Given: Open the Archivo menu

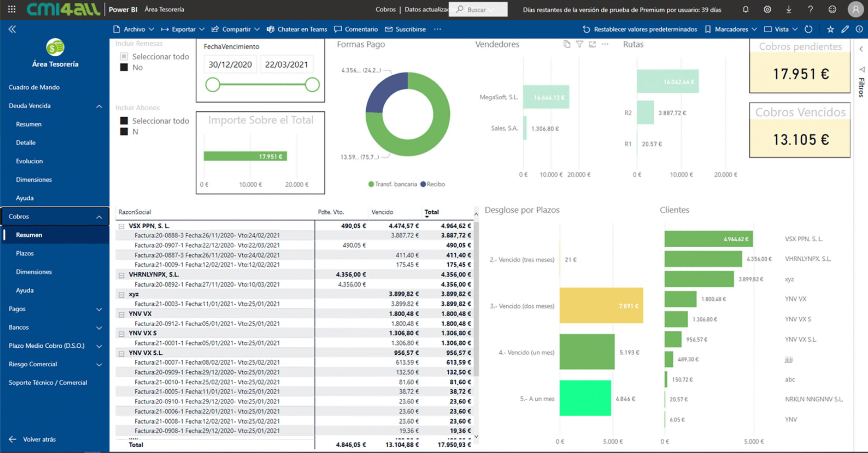Looking at the screenshot, I should (x=134, y=29).
